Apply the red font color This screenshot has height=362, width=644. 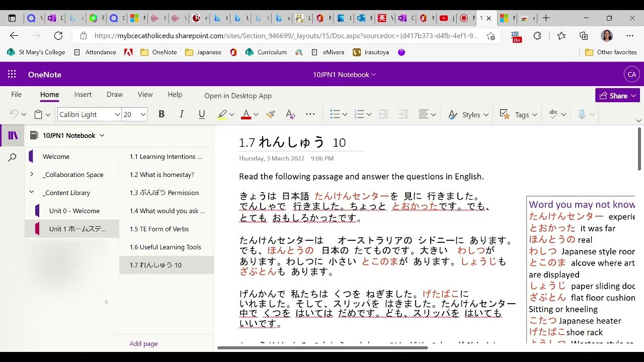tap(246, 115)
